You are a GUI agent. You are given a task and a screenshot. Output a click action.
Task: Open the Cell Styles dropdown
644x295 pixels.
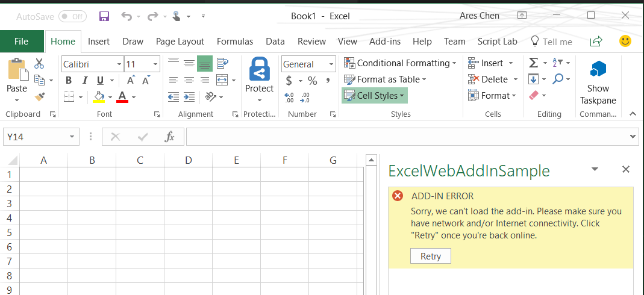(374, 96)
